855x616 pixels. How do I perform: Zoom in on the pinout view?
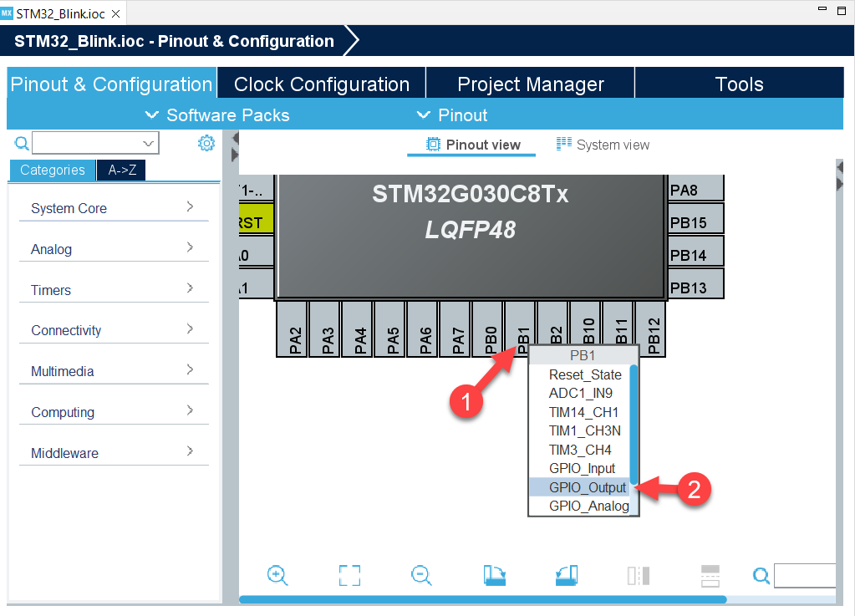(x=277, y=575)
